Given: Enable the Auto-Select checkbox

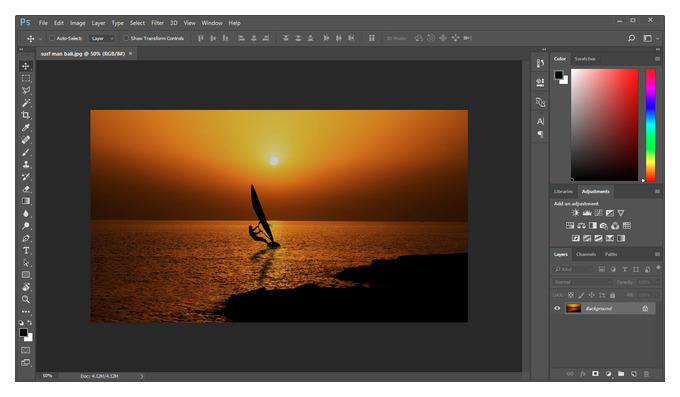Looking at the screenshot, I should 52,38.
